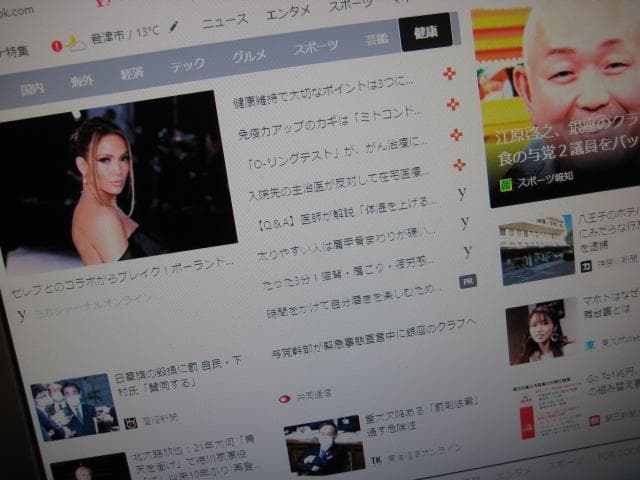Click the Y source icon beside 【Q&A】 headline
The width and height of the screenshot is (640, 480).
tap(465, 221)
